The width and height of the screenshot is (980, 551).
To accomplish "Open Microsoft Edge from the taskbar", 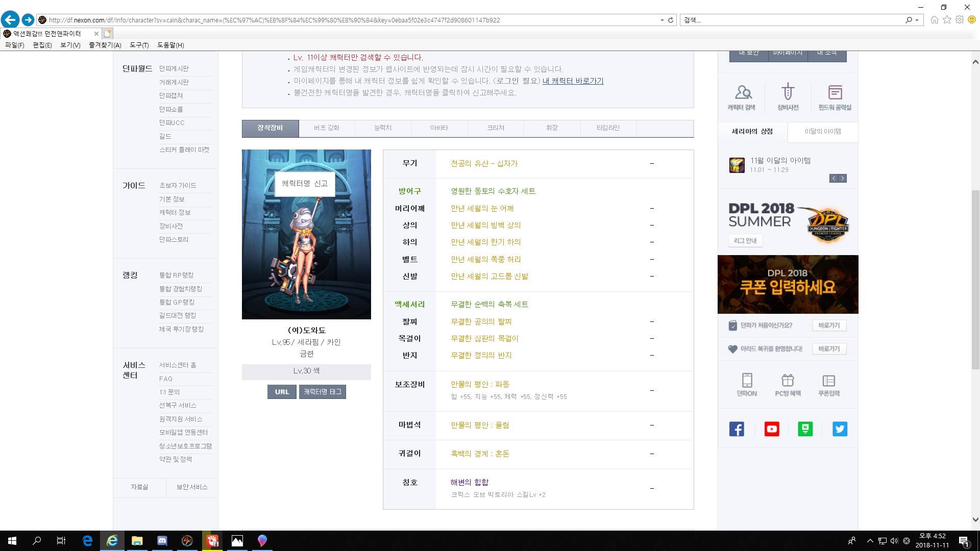I will [x=87, y=541].
